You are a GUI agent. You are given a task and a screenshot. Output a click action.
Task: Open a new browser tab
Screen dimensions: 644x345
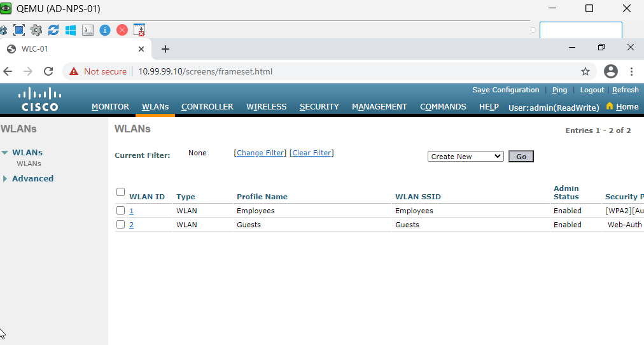(x=165, y=49)
